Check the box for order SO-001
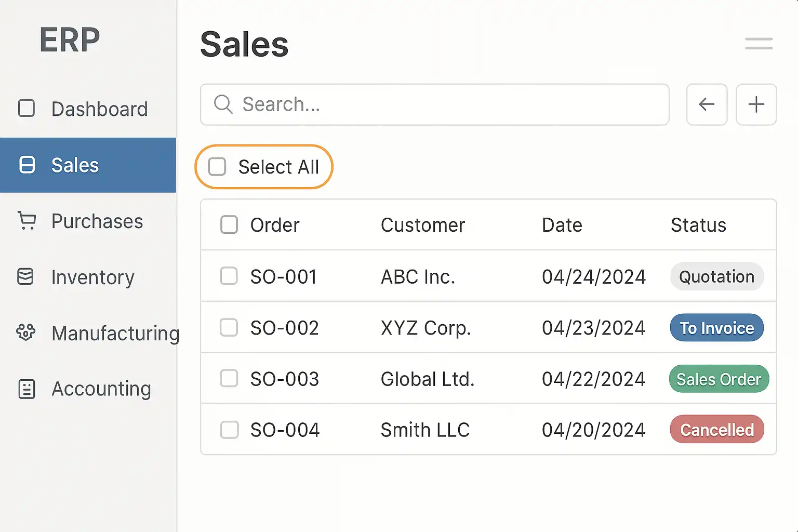Viewport: 798px width, 532px height. click(x=229, y=276)
